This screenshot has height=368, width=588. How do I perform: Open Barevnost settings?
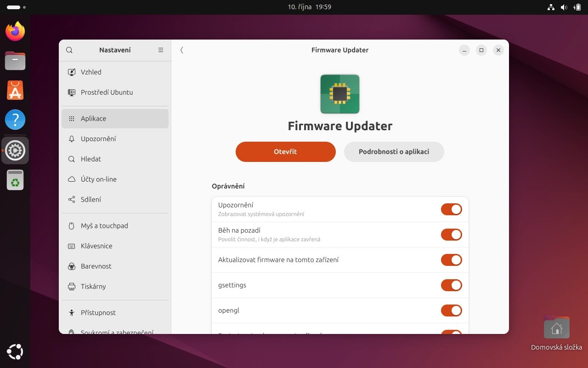[115, 266]
